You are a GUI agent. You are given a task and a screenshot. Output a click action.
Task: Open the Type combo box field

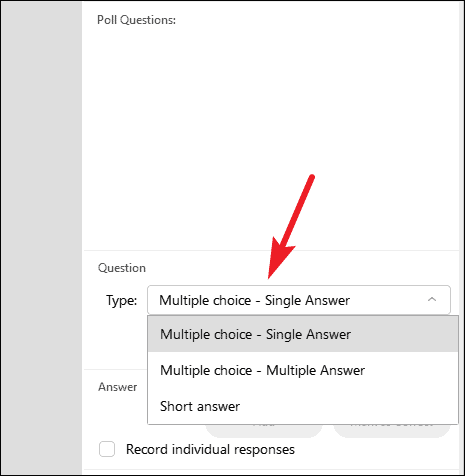299,300
